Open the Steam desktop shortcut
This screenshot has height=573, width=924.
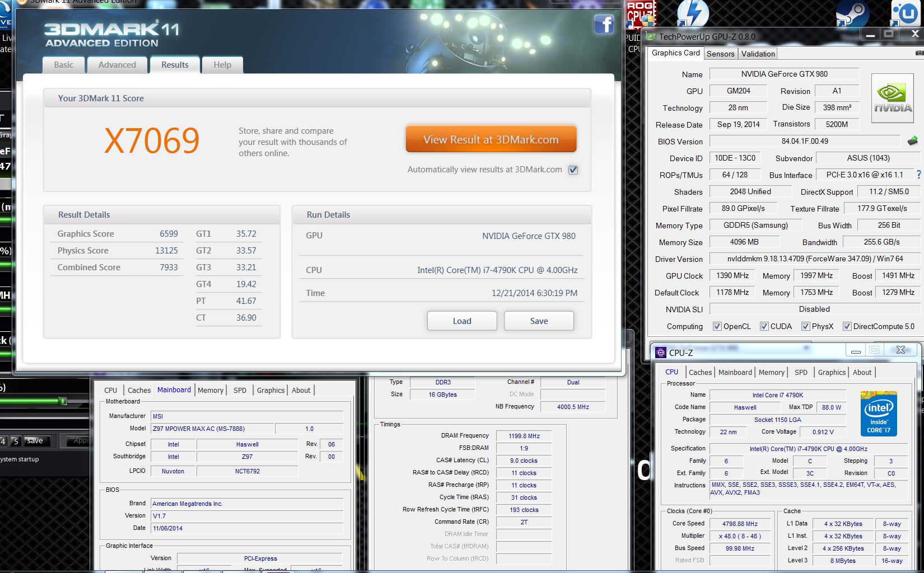click(x=852, y=13)
